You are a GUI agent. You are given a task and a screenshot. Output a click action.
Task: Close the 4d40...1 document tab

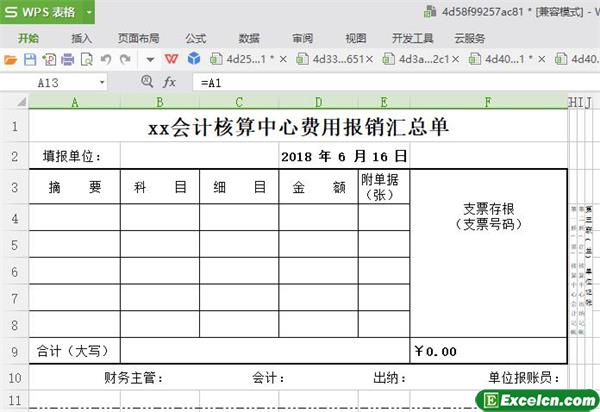coord(541,59)
